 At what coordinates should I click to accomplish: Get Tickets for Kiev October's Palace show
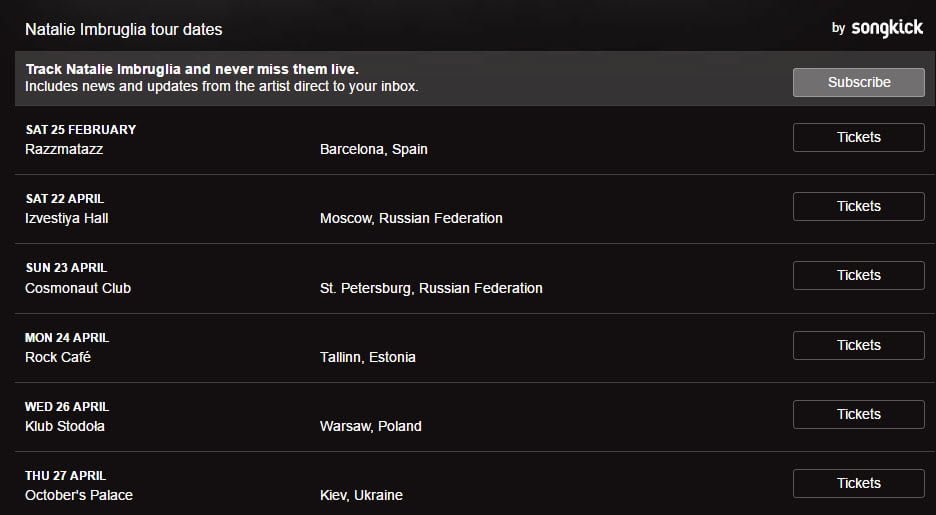tap(858, 483)
